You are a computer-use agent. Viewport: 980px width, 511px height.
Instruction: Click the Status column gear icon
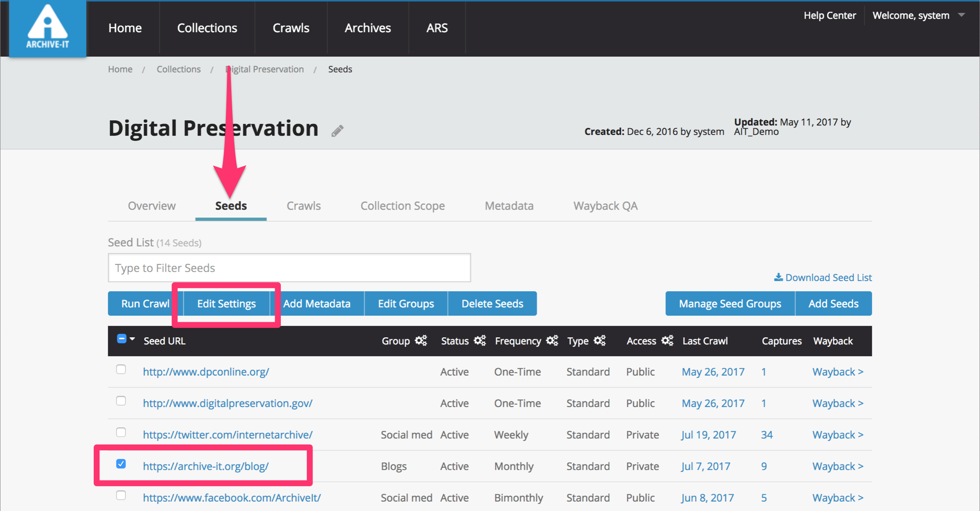coord(480,340)
